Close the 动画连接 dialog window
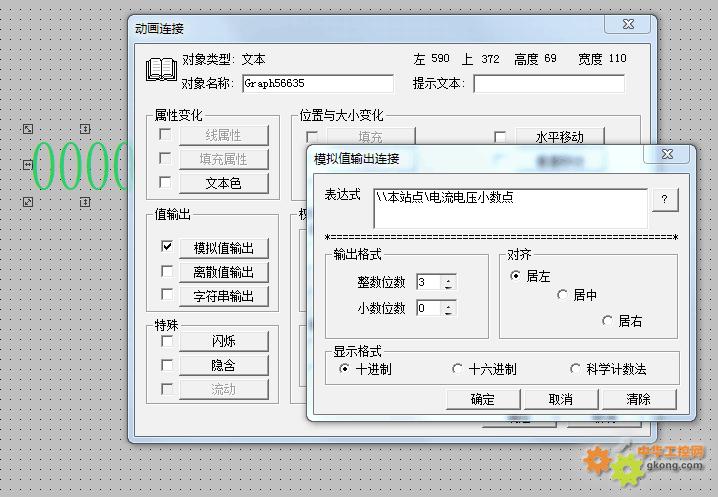Image resolution: width=718 pixels, height=497 pixels. point(627,25)
